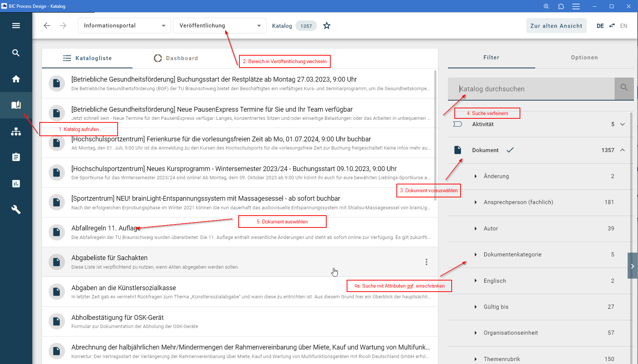Open the brainLight-Entspannungssystem entry
The image size is (638, 364).
(x=240, y=202)
